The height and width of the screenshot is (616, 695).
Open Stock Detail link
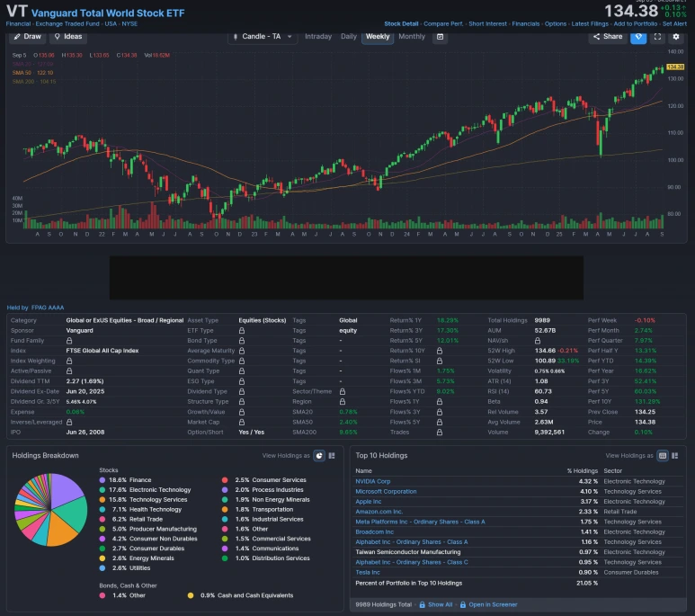click(x=401, y=24)
